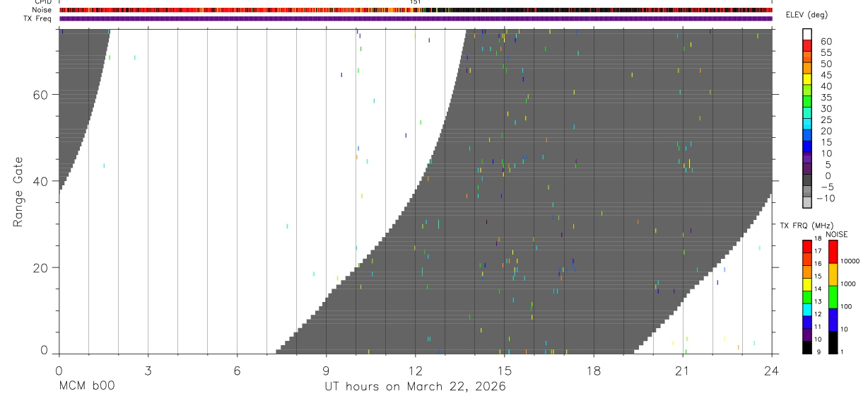868x401 pixels.
Task: Click the x-axis hour label '9'
Action: coord(326,371)
